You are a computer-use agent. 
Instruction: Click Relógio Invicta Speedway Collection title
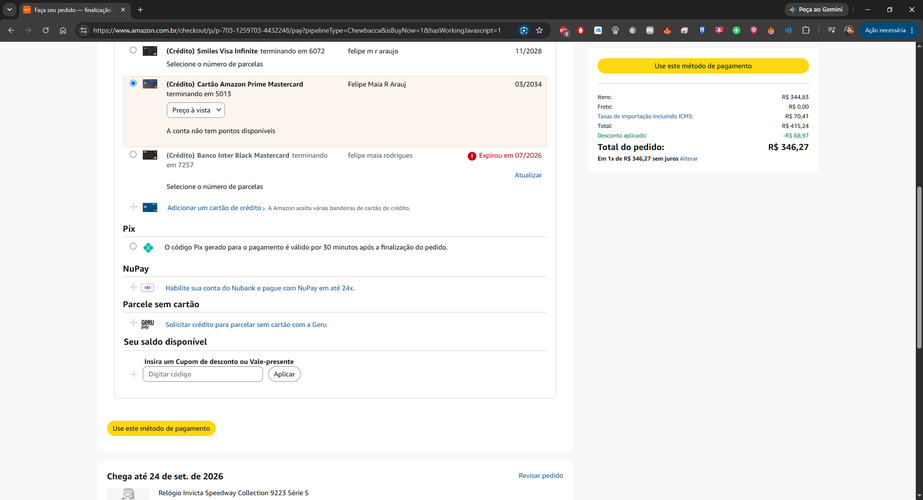coord(233,492)
